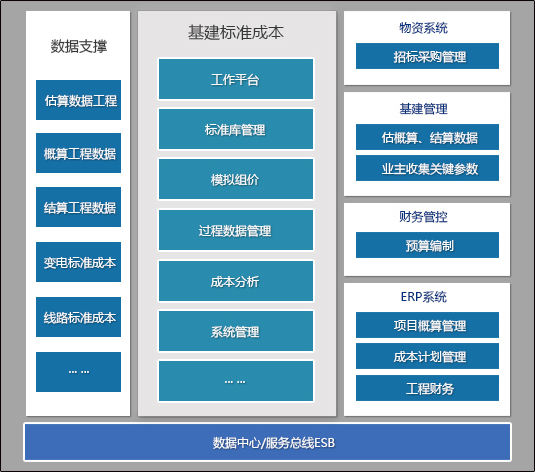Screen dimensions: 535x472
Task: Open the 预算编制 block
Action: pos(427,245)
